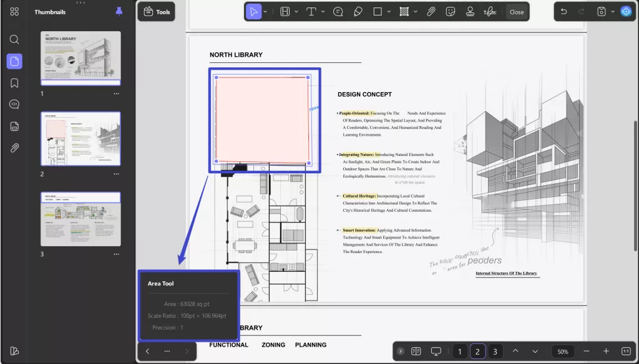Screen dimensions: 639x364
Task: Open the Tools menu
Action: tap(157, 11)
